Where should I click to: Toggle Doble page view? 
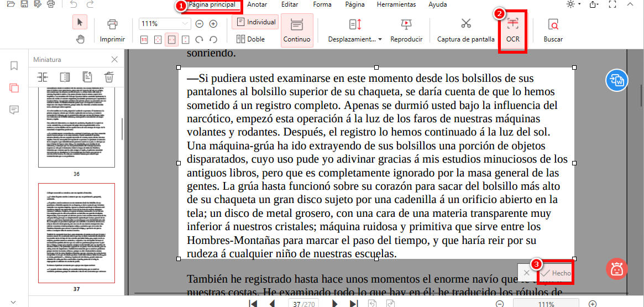point(250,39)
